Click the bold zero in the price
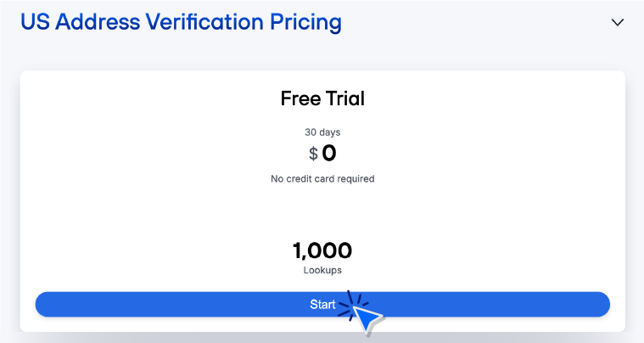The height and width of the screenshot is (343, 644). [329, 154]
